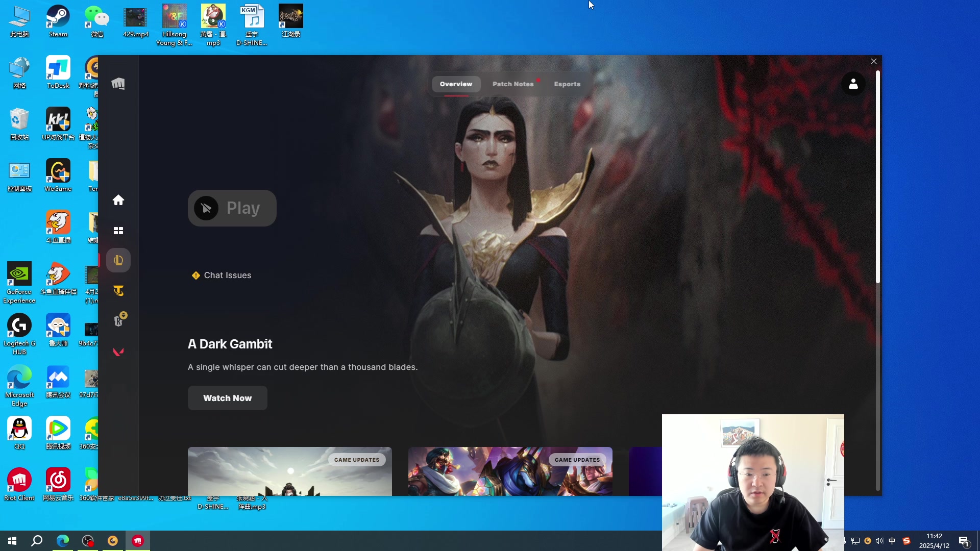This screenshot has height=551, width=980.
Task: Select the UP对战平台 desktop icon
Action: 58,124
